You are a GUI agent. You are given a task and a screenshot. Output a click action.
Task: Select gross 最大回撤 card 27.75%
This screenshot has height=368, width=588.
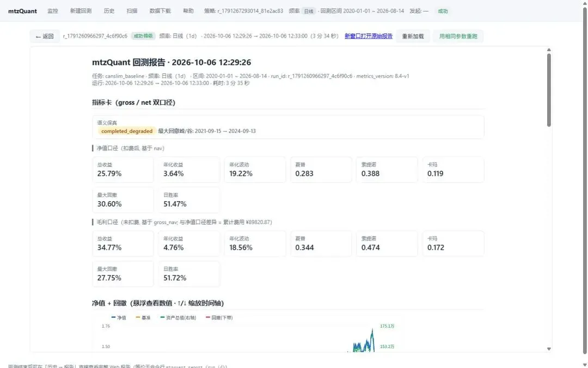coord(123,274)
